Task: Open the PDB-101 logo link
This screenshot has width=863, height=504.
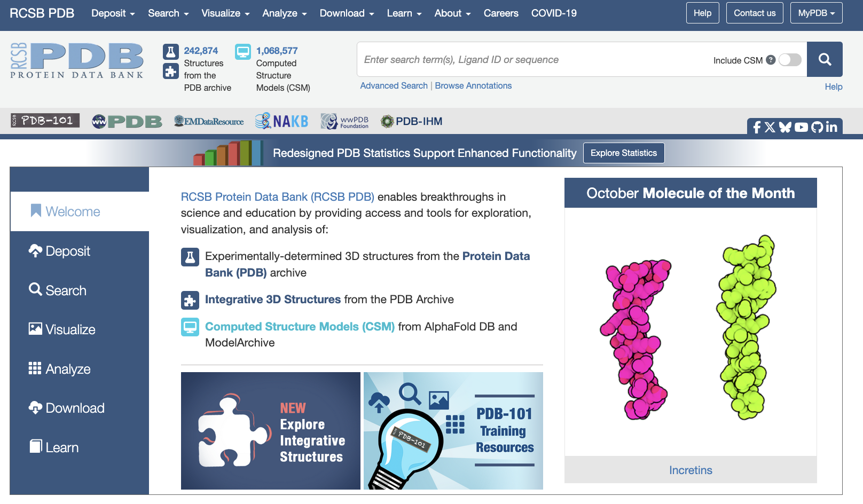Action: click(45, 121)
